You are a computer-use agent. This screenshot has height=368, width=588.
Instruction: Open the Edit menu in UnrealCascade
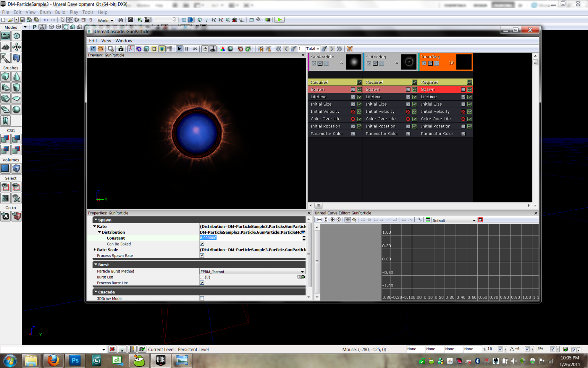click(x=93, y=41)
